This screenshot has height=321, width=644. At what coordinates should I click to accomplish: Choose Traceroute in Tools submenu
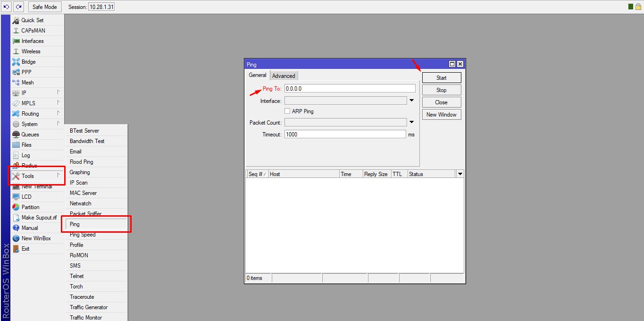tap(97, 297)
